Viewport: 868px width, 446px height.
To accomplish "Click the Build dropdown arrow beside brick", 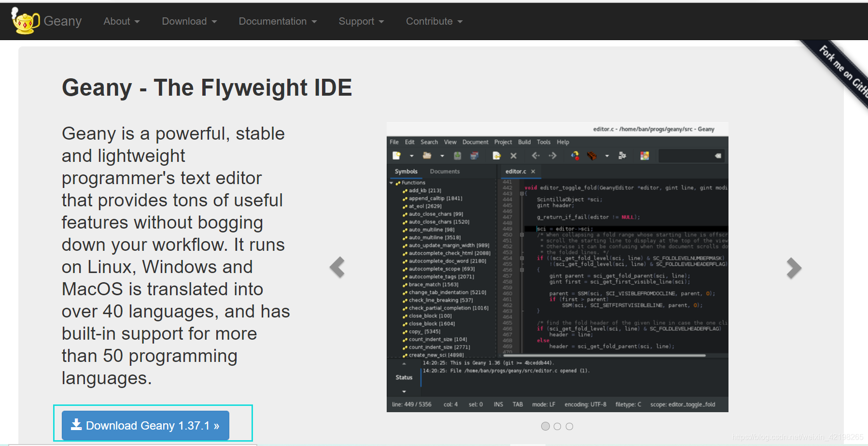I will click(607, 156).
